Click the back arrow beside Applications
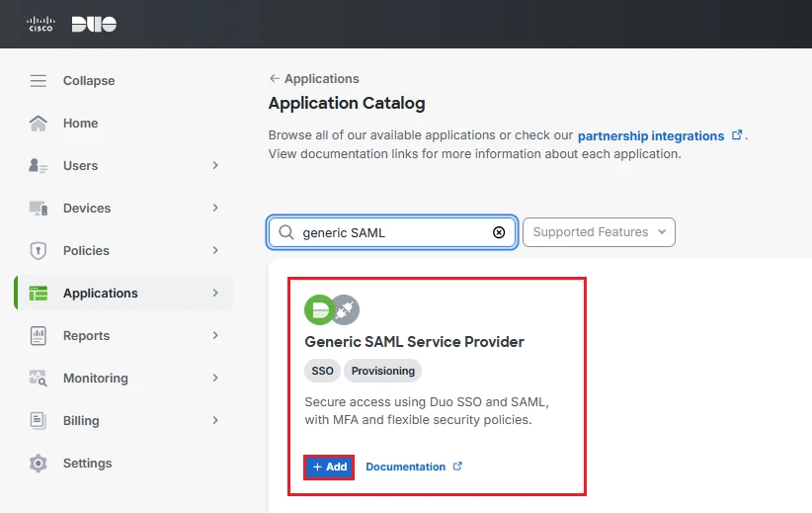 [275, 78]
